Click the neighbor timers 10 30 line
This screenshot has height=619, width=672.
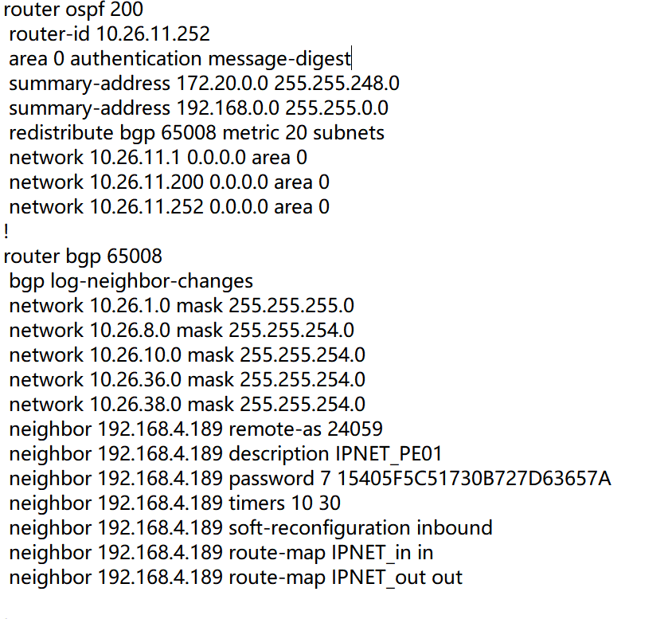pyautogui.click(x=174, y=503)
